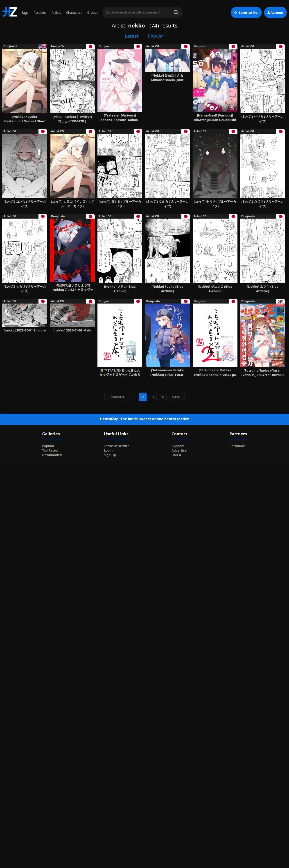Open the Parodies menu item
The width and height of the screenshot is (289, 868).
[x=40, y=12]
